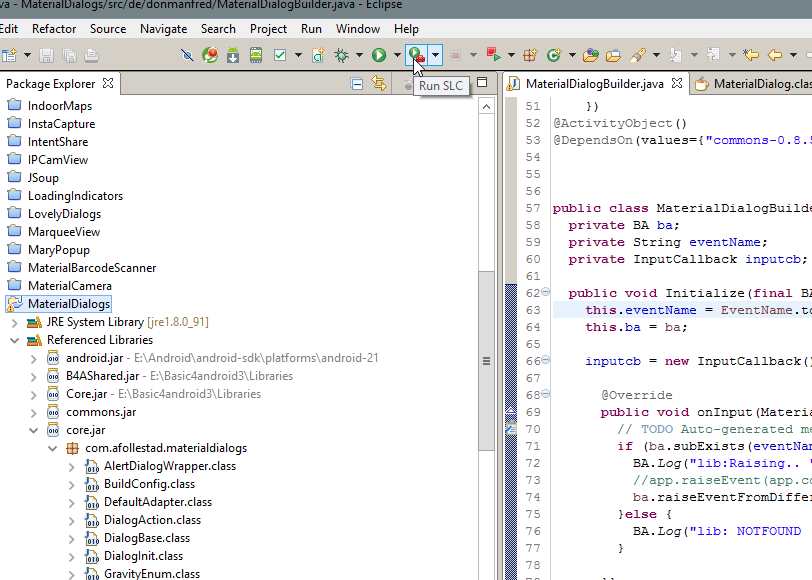812x580 pixels.
Task: Toggle code folding at line 68
Action: pos(545,395)
